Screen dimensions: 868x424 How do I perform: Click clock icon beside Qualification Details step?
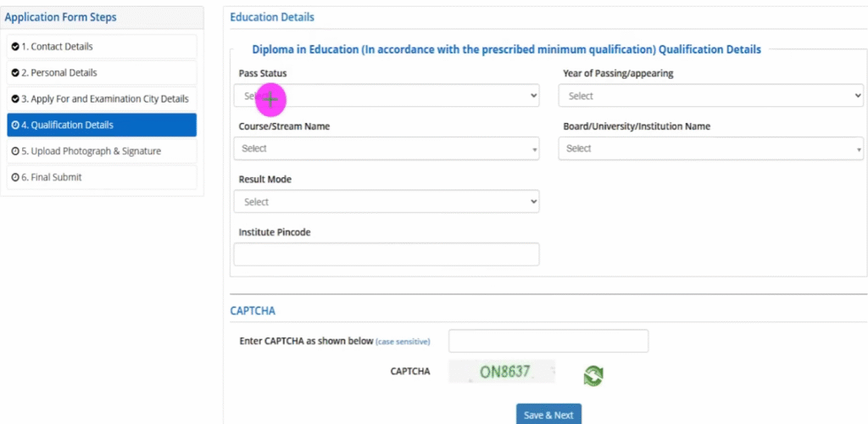click(x=14, y=126)
